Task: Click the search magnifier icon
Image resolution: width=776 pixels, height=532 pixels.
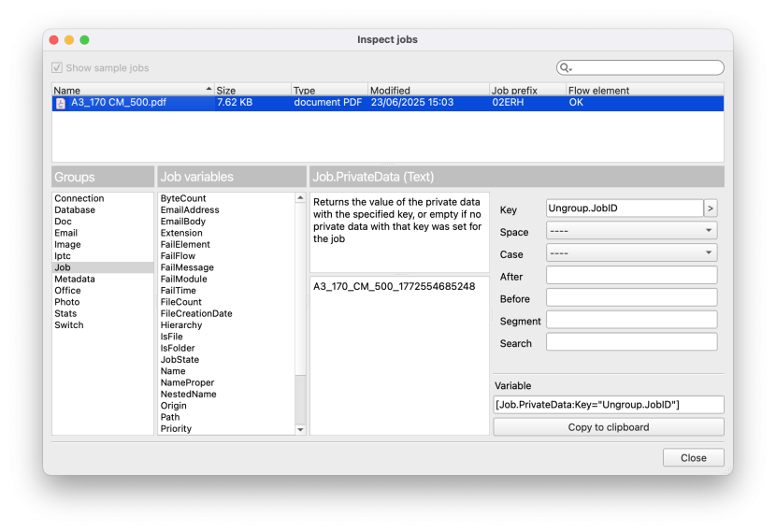Action: pos(566,68)
